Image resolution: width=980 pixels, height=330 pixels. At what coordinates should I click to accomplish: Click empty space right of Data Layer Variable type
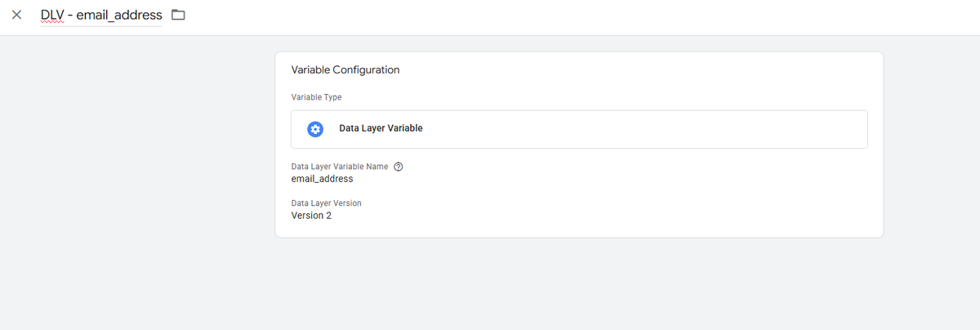pos(653,129)
